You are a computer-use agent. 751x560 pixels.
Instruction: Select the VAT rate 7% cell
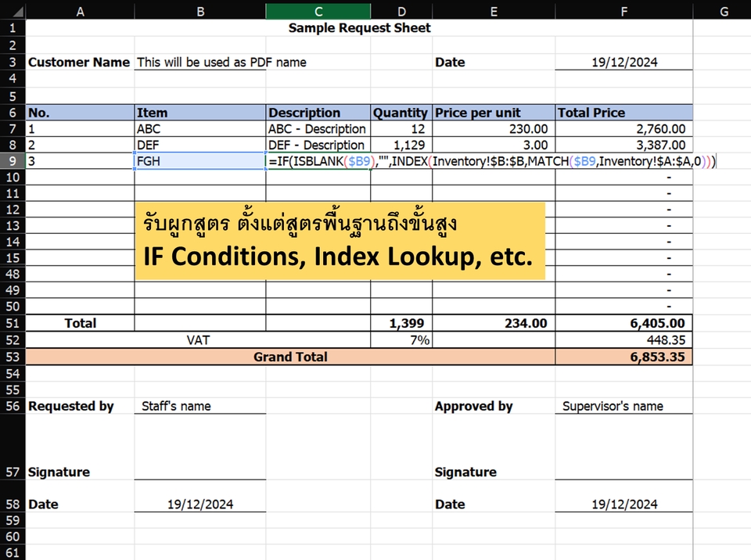(x=401, y=340)
